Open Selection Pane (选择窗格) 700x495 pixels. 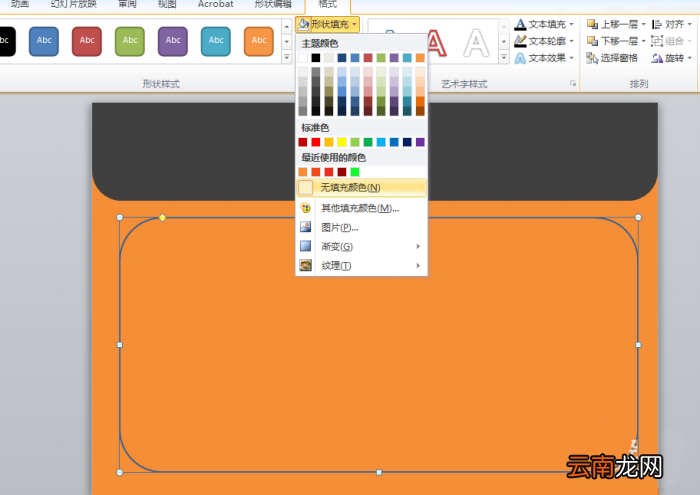pyautogui.click(x=612, y=58)
